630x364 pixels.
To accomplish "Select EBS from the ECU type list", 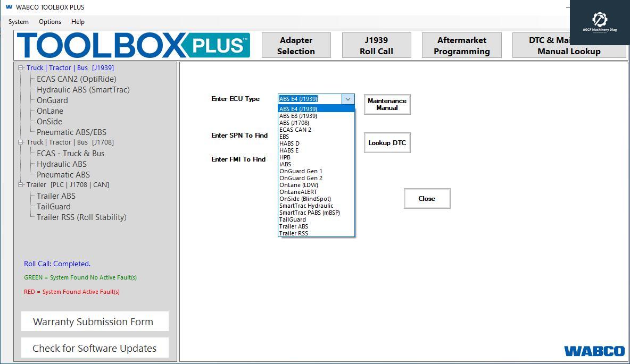I will click(x=284, y=137).
